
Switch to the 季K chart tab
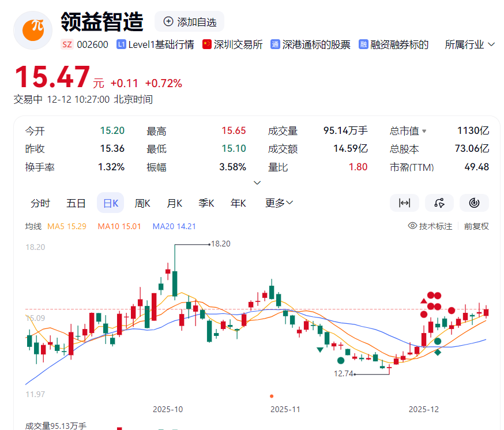pos(206,203)
